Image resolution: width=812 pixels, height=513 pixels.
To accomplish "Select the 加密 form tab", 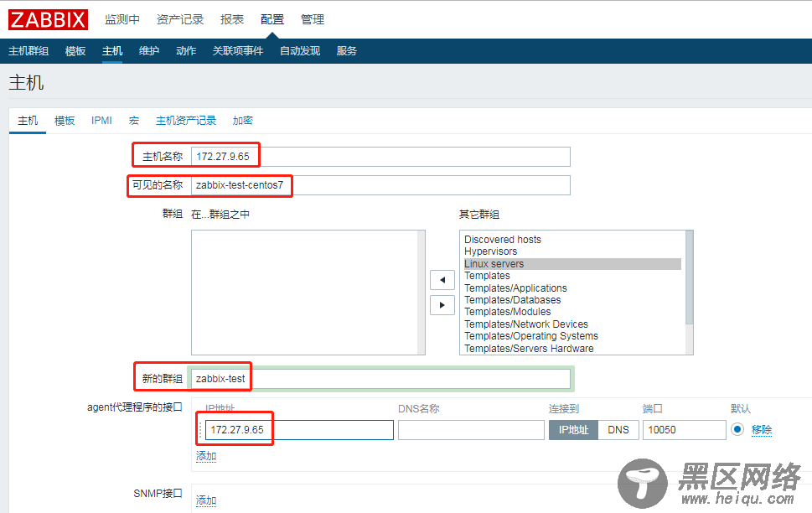I will tap(242, 121).
